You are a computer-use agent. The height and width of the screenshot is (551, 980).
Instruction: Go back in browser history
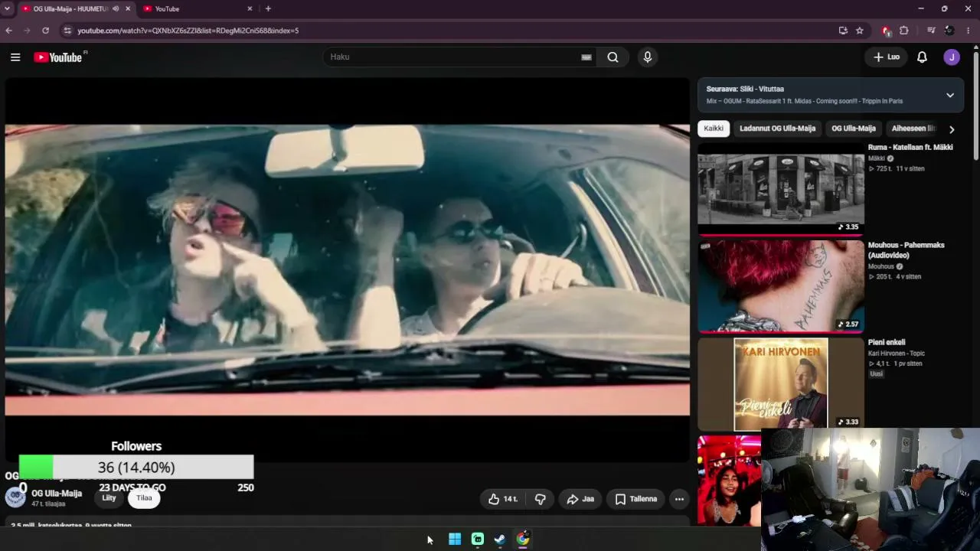tap(8, 31)
